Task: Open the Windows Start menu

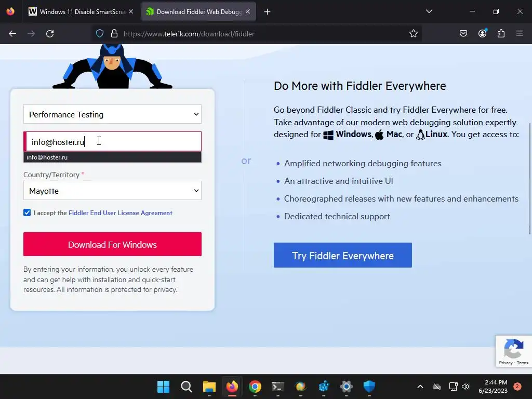Action: (x=164, y=387)
